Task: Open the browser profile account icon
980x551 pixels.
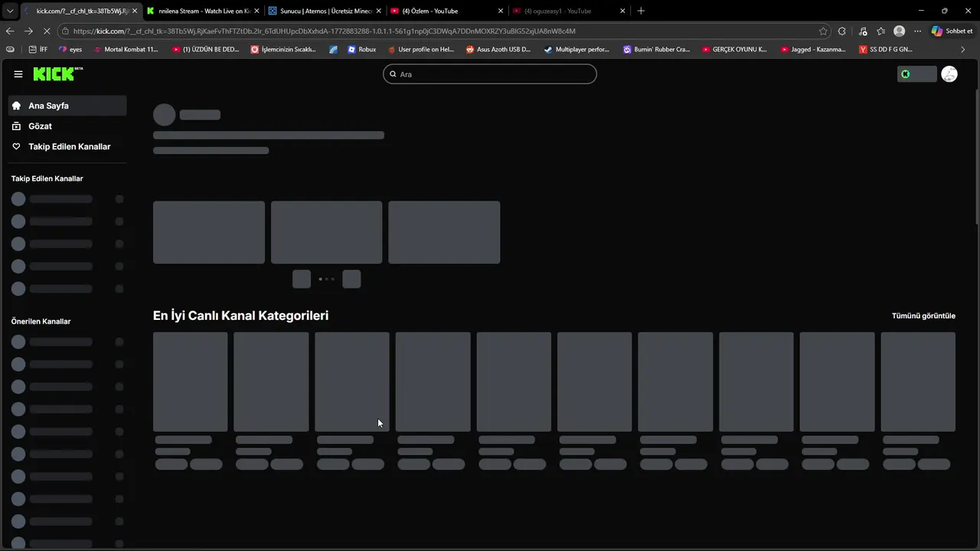Action: [x=900, y=31]
